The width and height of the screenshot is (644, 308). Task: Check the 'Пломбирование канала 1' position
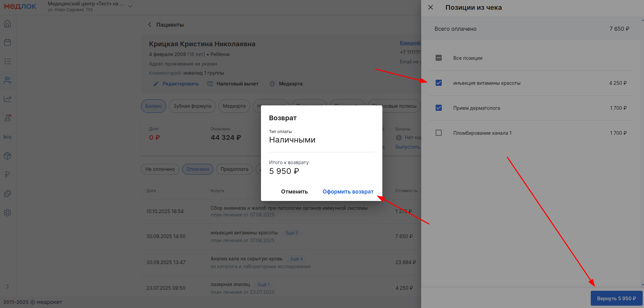pos(439,133)
